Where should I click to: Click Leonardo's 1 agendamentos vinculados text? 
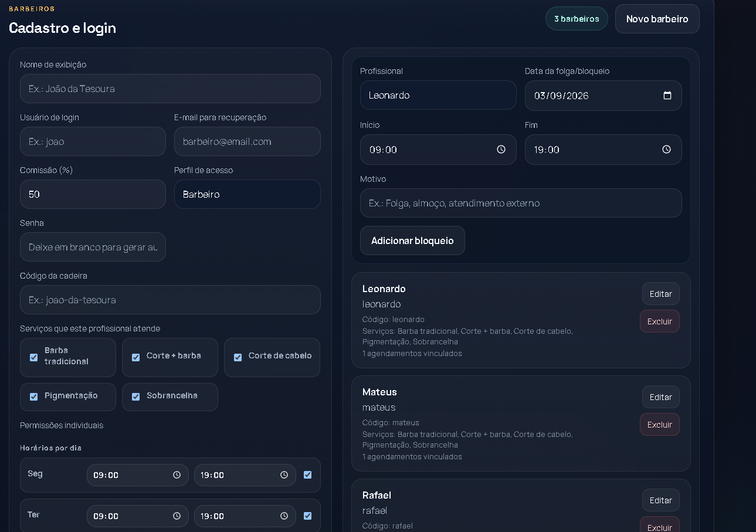coord(412,354)
